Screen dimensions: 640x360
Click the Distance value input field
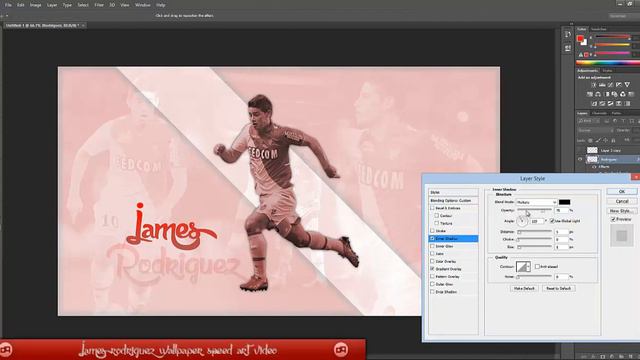(562, 232)
